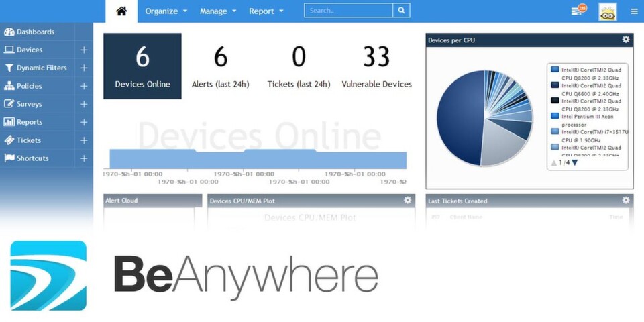Focus the Search input field
The image size is (644, 322).
[x=348, y=11]
